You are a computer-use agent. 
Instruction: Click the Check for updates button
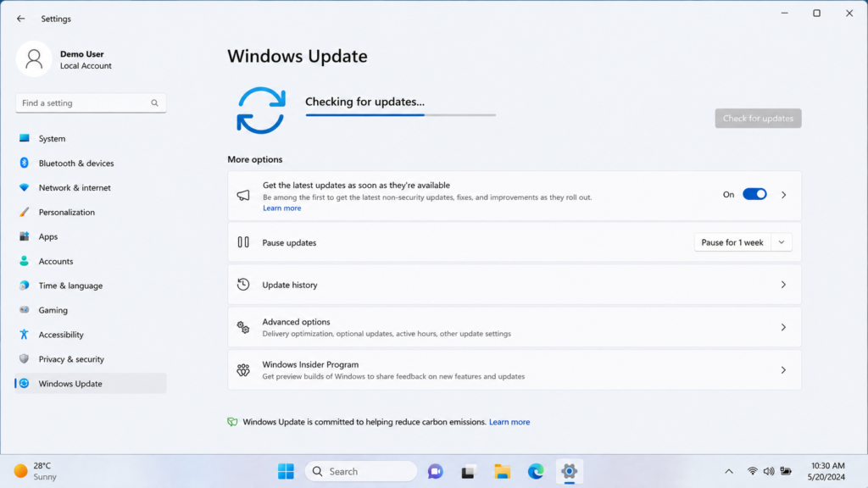(758, 119)
